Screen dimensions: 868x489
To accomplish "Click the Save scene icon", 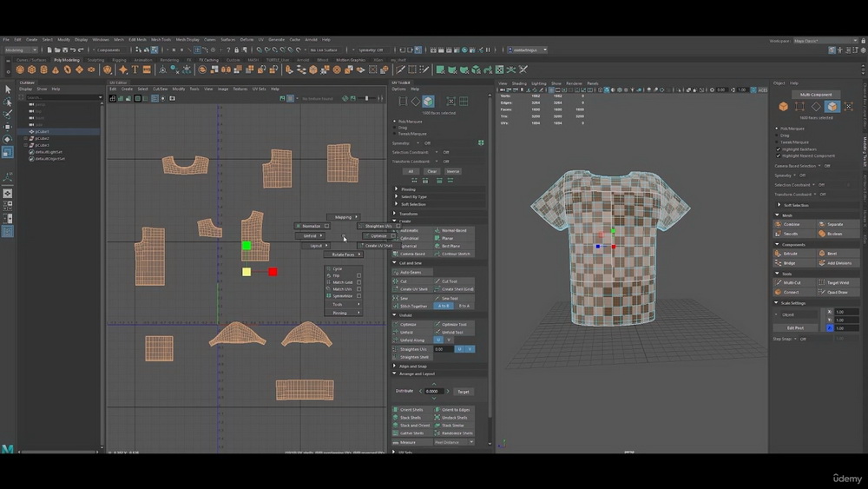I will pyautogui.click(x=65, y=50).
